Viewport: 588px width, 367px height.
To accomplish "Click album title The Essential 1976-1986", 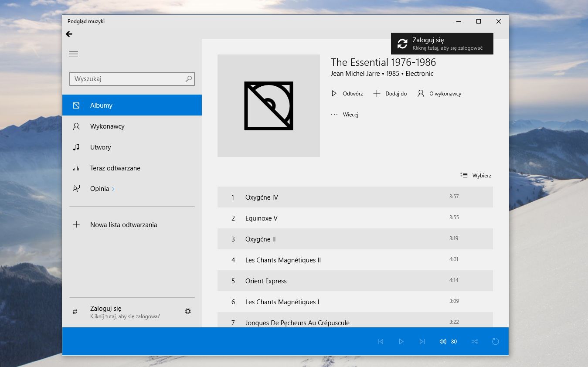I will [x=383, y=62].
